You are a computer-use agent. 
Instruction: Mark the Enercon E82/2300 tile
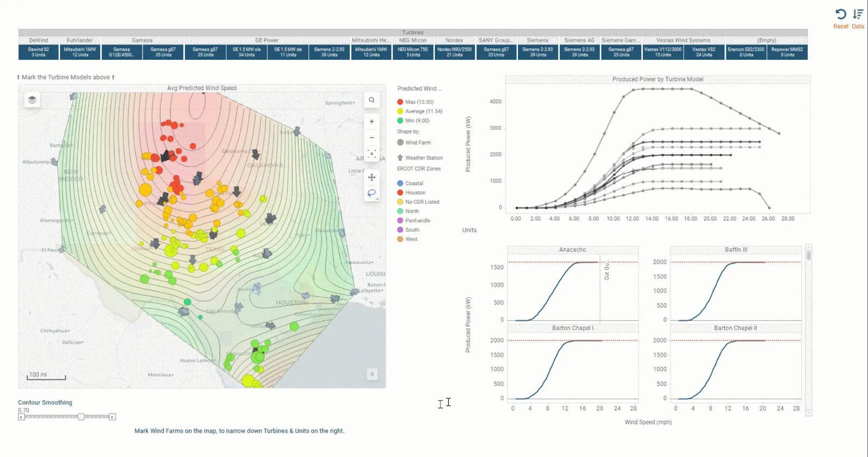coord(746,52)
